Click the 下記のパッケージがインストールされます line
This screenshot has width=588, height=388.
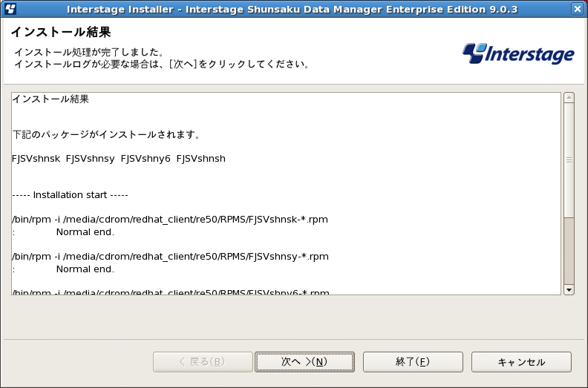(106, 134)
